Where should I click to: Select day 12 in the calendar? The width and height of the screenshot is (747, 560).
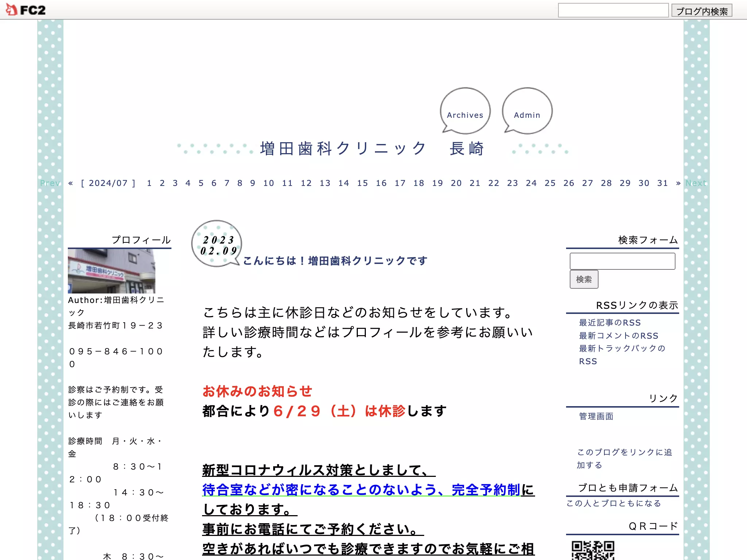(306, 183)
